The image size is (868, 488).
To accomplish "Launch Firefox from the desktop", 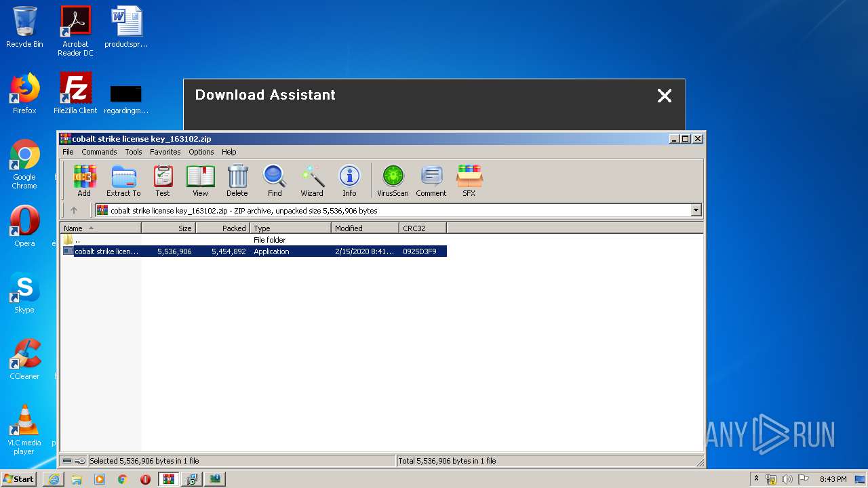I will [x=24, y=94].
